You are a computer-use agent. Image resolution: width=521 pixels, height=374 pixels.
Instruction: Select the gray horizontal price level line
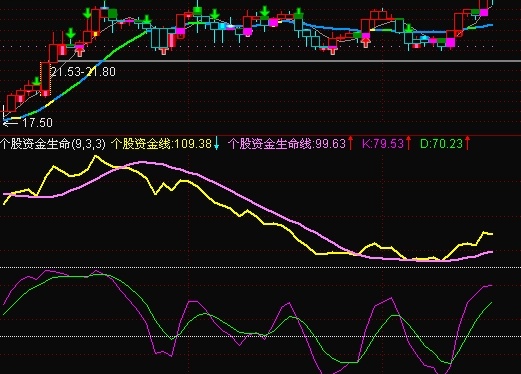pos(289,61)
